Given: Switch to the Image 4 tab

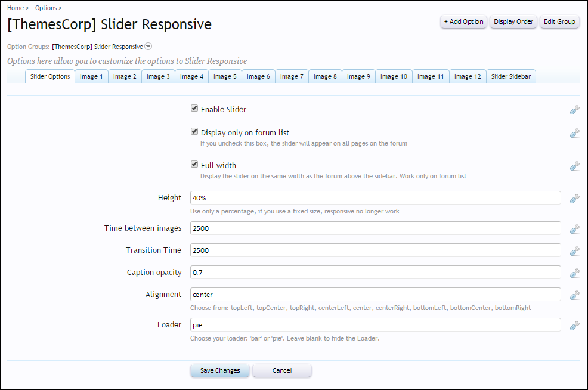Looking at the screenshot, I should [191, 76].
